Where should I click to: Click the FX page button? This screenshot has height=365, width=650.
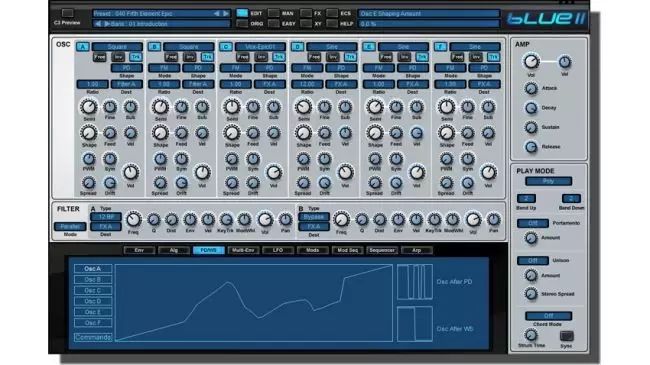pyautogui.click(x=306, y=13)
